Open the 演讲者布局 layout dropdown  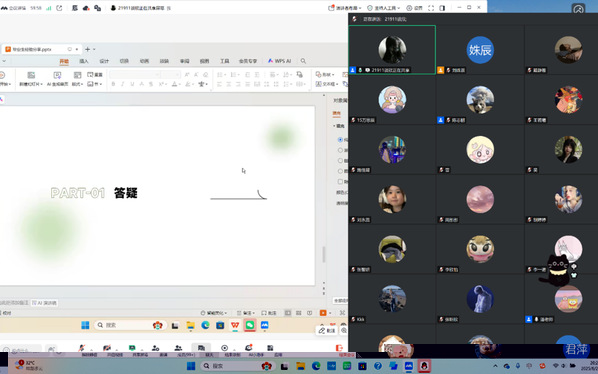(x=345, y=8)
